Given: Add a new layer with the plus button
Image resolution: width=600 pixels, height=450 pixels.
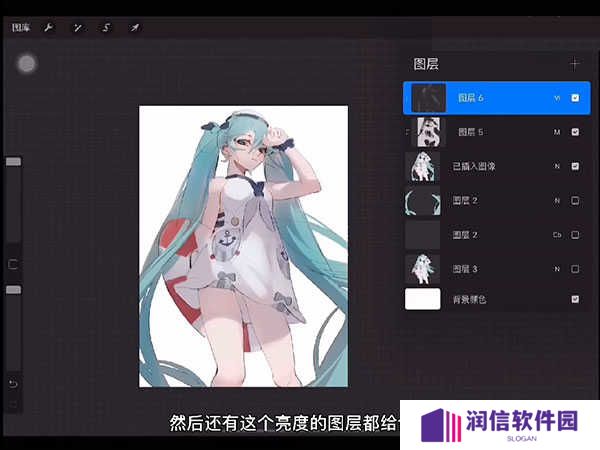Looking at the screenshot, I should pos(574,64).
